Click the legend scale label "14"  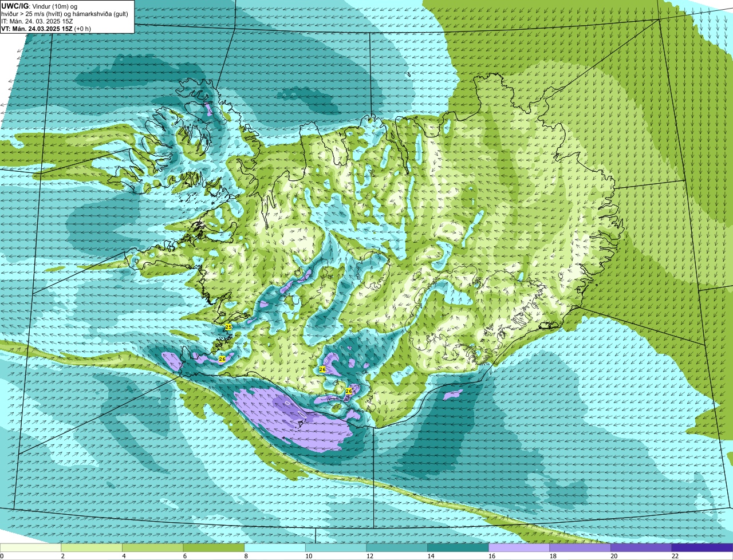point(431,556)
